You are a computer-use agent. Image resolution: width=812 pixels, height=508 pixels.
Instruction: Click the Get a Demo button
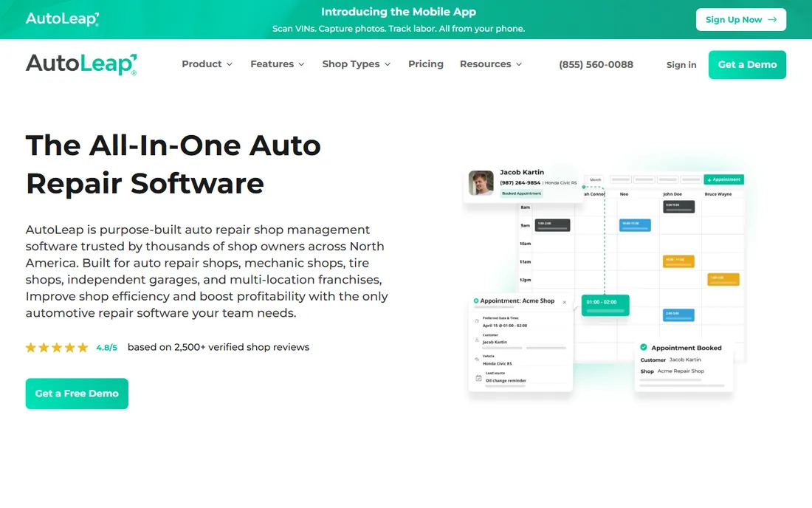point(747,65)
